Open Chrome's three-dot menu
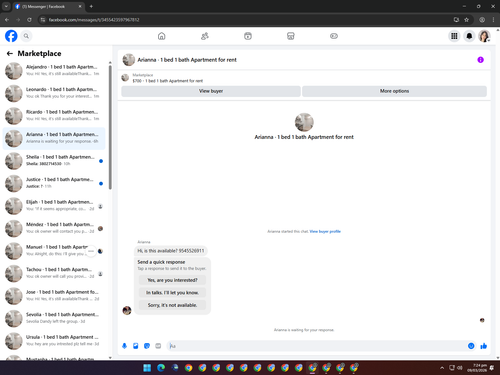This screenshot has height=375, width=500. [493, 20]
